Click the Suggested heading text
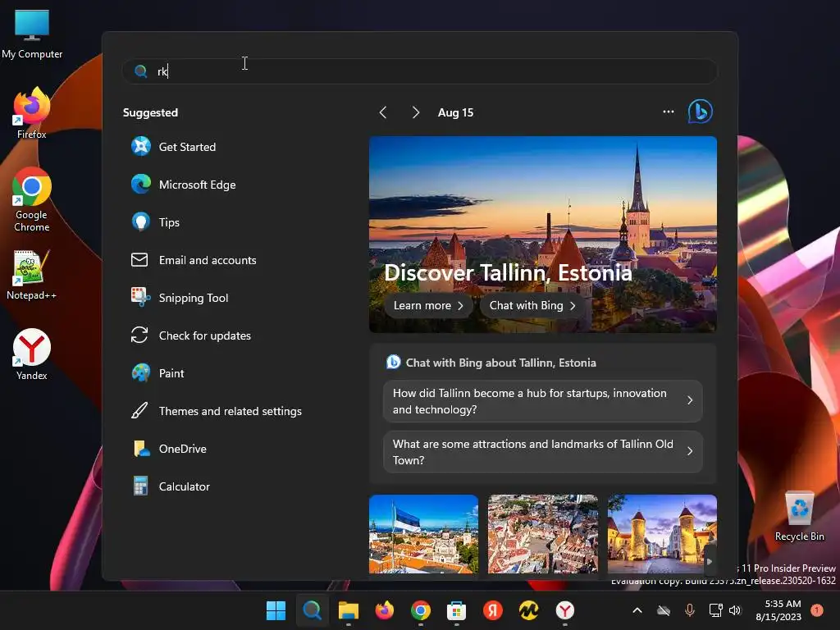The width and height of the screenshot is (840, 630). click(x=151, y=112)
